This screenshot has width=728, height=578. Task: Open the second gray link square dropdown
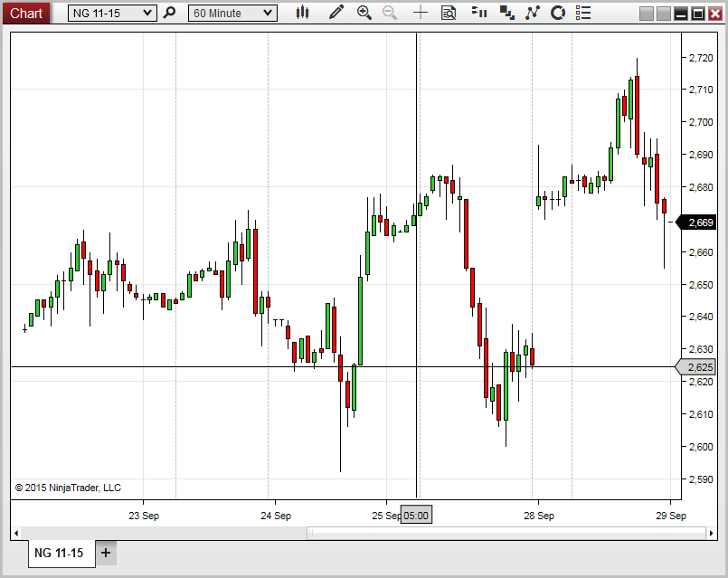(x=663, y=14)
